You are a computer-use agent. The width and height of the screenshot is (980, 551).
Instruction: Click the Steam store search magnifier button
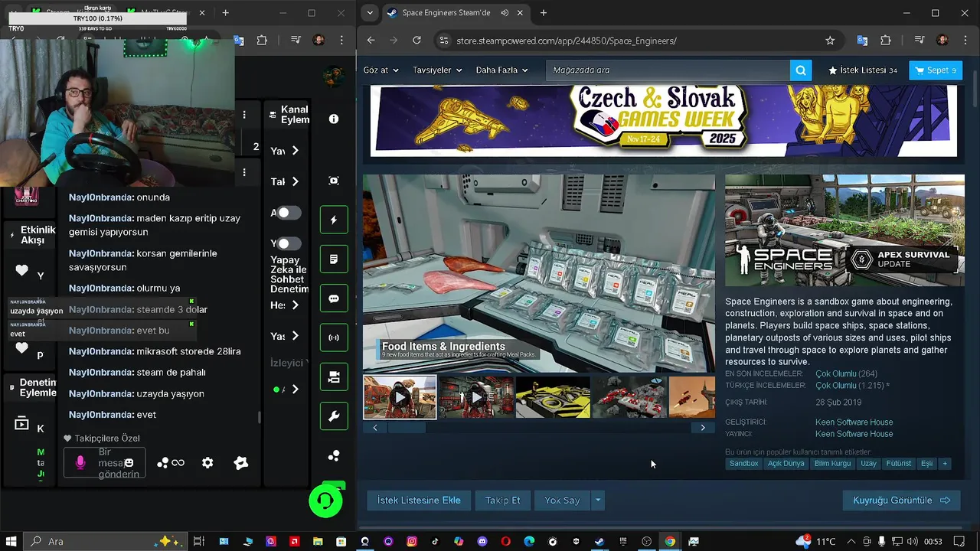800,70
